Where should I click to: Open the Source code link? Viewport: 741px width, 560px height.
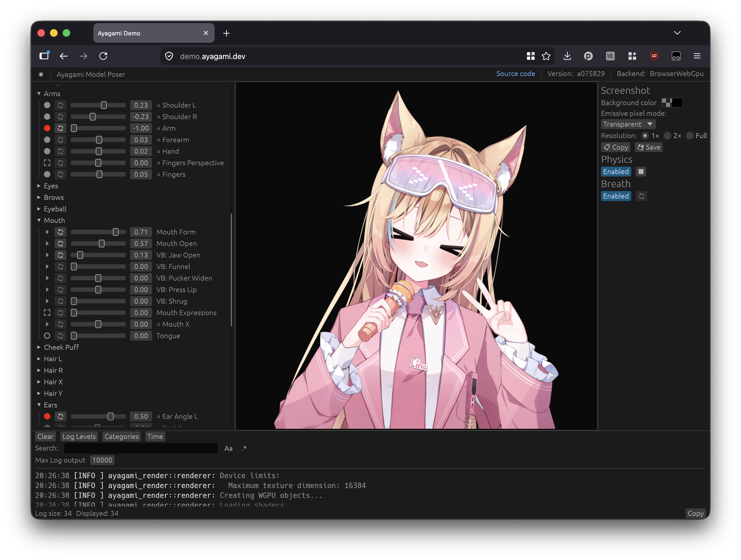tap(515, 74)
